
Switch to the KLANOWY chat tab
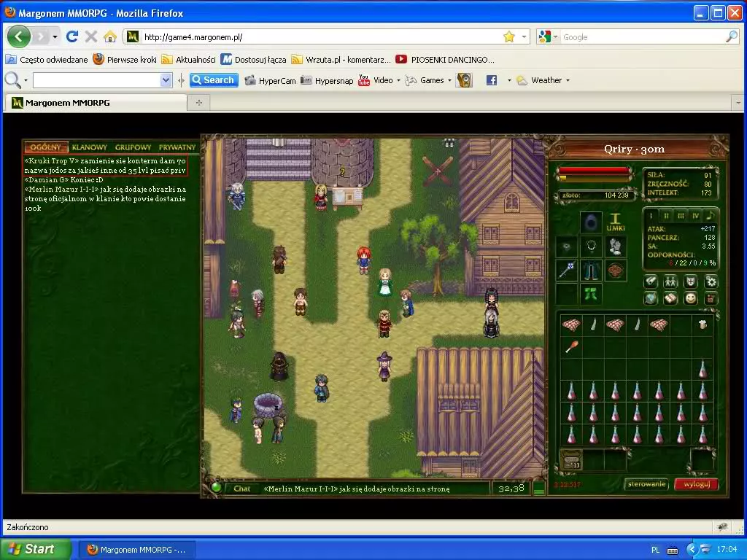coord(90,147)
